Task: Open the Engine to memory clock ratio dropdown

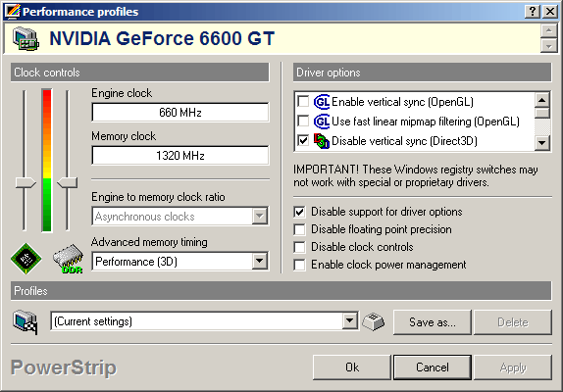Action: tap(260, 217)
